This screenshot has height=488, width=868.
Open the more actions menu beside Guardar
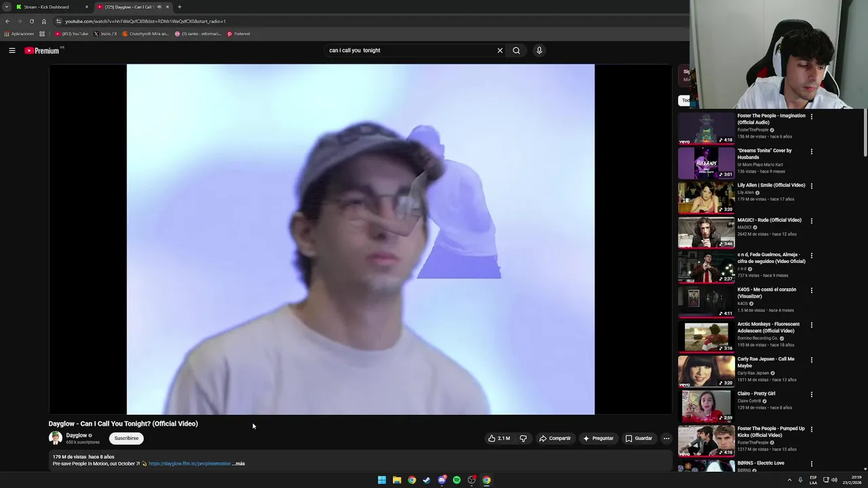[x=666, y=439]
